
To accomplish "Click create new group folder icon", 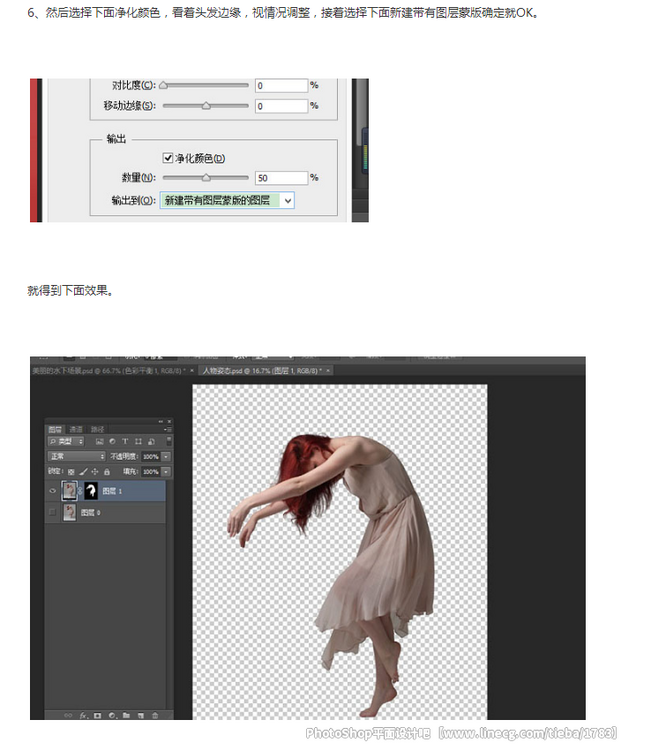I will coord(126,716).
